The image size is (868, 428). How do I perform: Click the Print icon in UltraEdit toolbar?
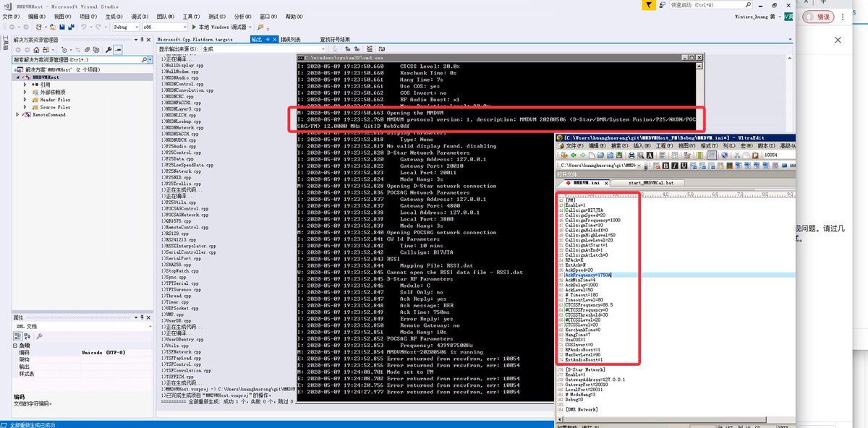coord(631,155)
